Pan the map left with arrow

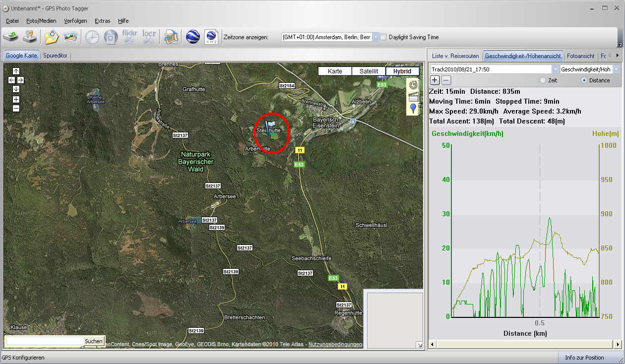pos(11,80)
